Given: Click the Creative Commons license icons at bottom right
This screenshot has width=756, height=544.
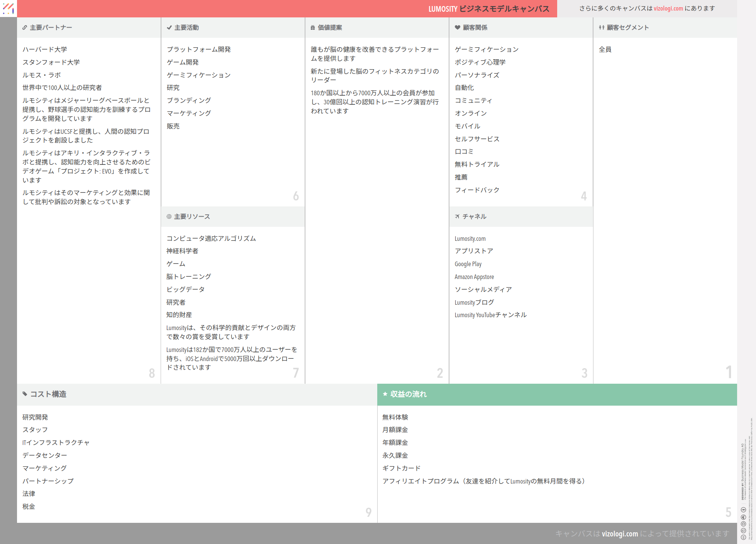Looking at the screenshot, I should click(x=743, y=524).
